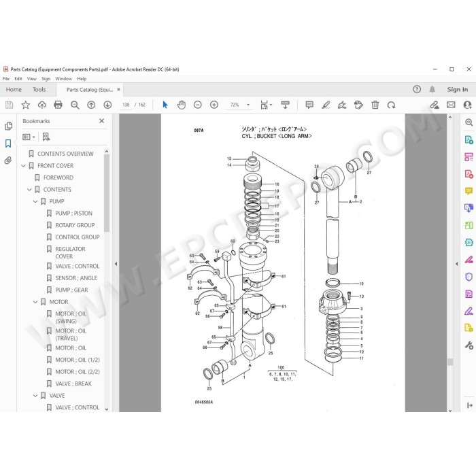
Task: Collapse the MOTOR bookmark node
Action: 35,302
